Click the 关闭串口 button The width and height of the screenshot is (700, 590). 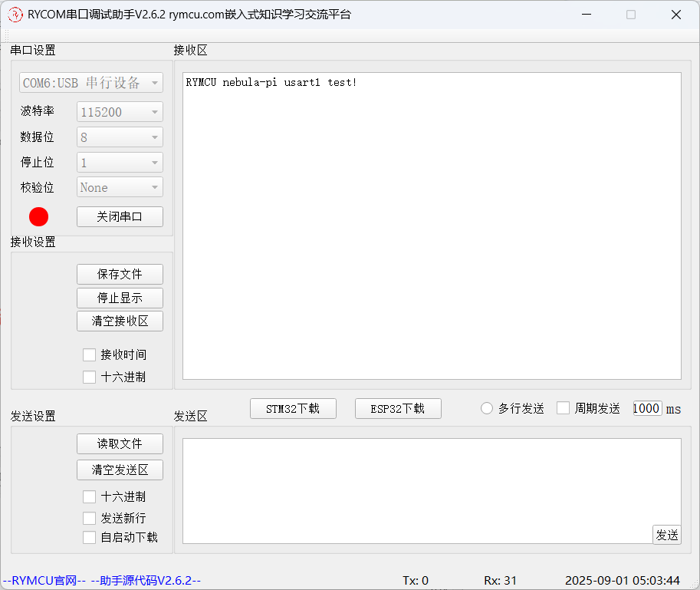click(120, 217)
